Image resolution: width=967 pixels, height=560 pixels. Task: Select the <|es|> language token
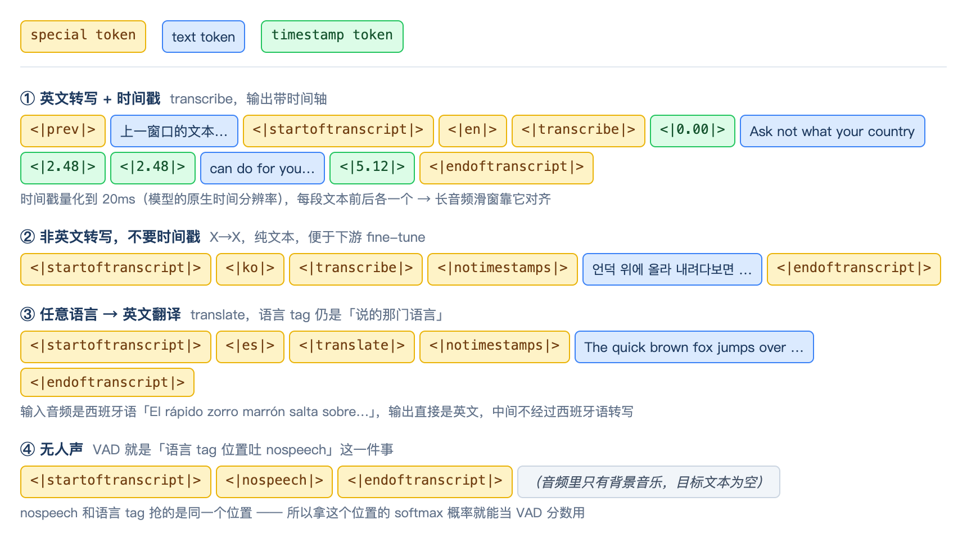coord(250,347)
